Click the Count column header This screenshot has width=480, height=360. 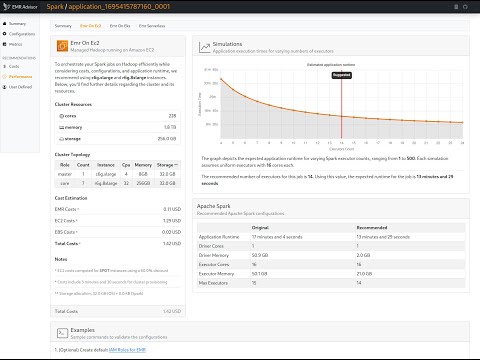tap(83, 165)
